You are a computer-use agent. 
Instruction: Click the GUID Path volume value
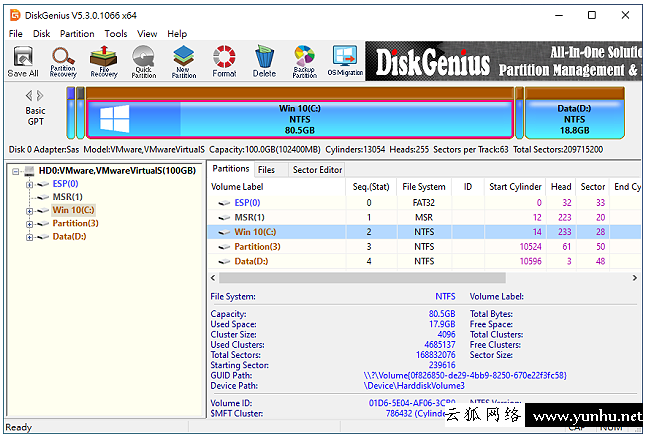(465, 375)
